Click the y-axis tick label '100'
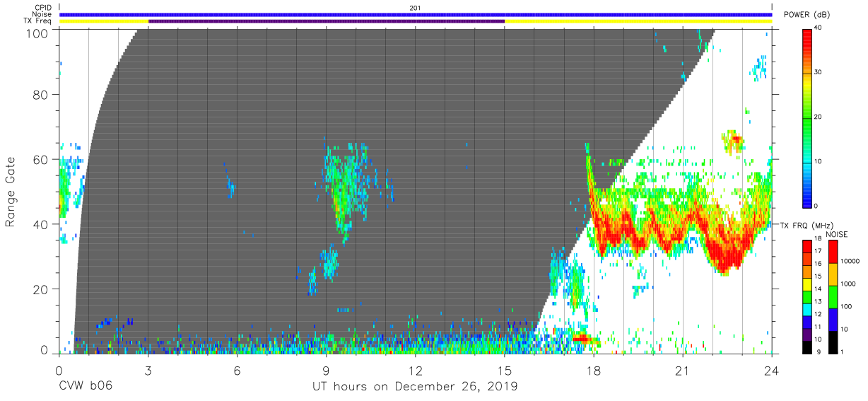The image size is (868, 401). pyautogui.click(x=37, y=33)
